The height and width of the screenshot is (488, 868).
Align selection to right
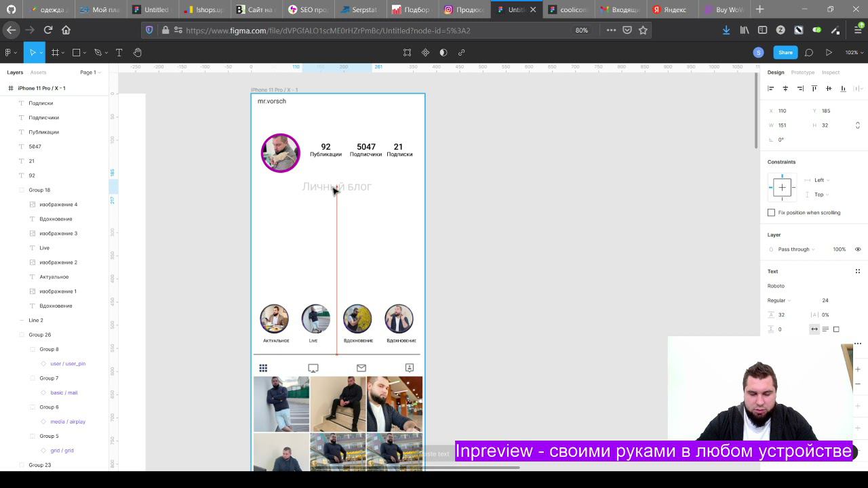[800, 88]
